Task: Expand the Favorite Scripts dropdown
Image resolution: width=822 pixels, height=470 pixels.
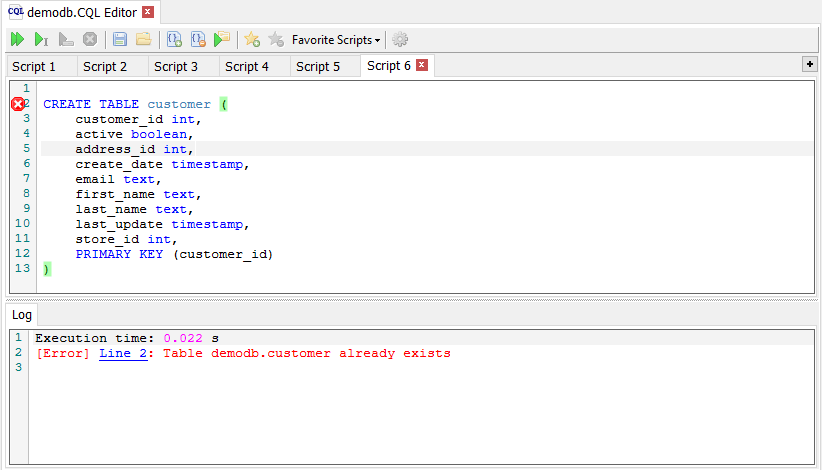Action: [336, 40]
